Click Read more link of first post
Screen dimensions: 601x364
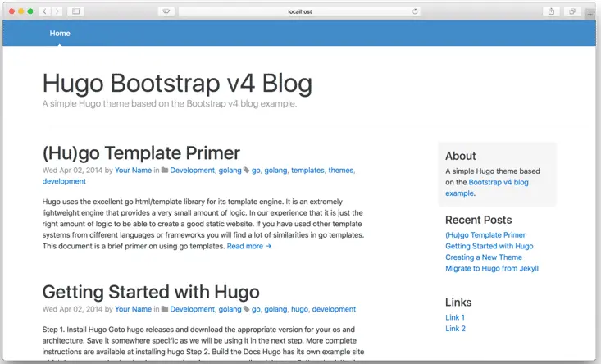point(249,246)
